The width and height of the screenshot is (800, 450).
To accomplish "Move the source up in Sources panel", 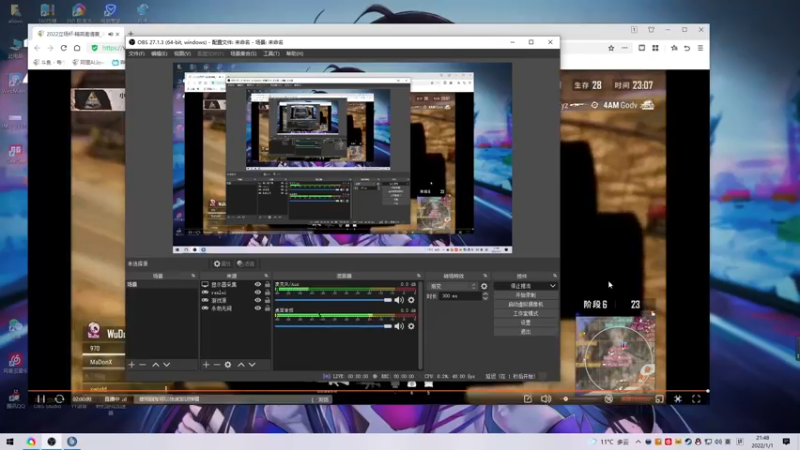I will 241,365.
